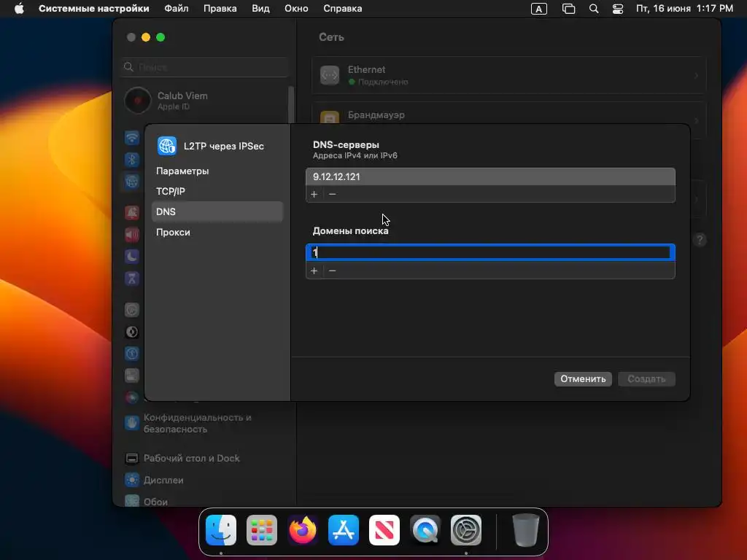Click the keyboard input source indicator
This screenshot has height=560, width=747.
[x=539, y=9]
